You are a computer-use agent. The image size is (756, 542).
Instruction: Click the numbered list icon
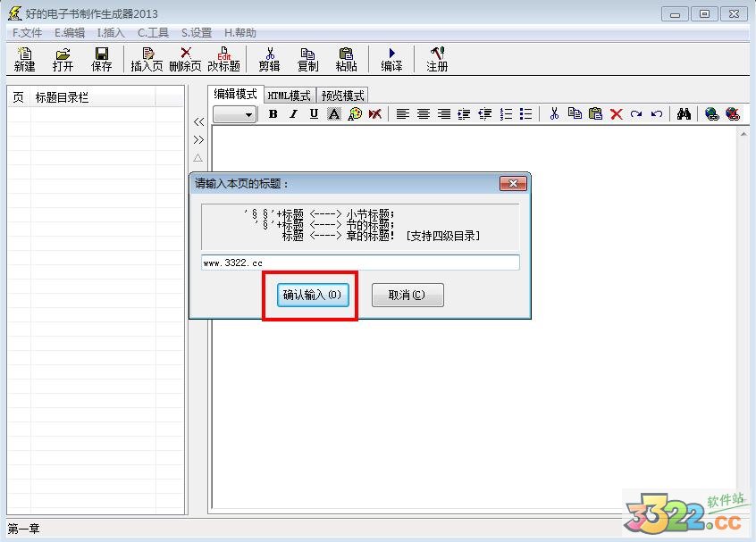coord(506,114)
